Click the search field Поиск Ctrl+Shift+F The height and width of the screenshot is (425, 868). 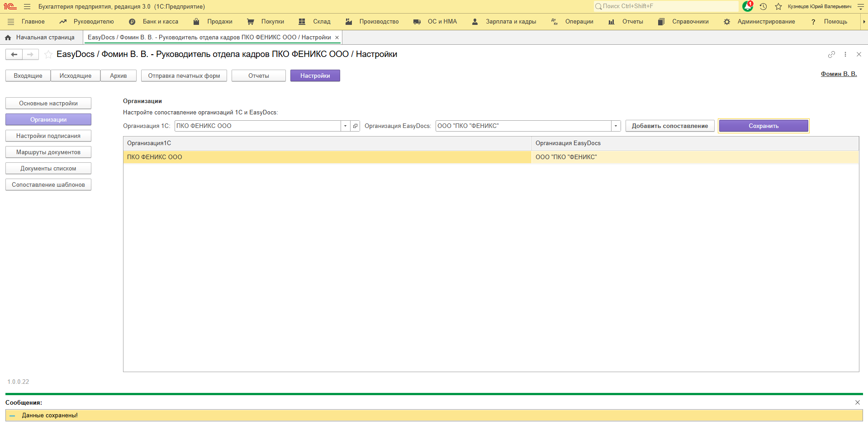point(667,6)
